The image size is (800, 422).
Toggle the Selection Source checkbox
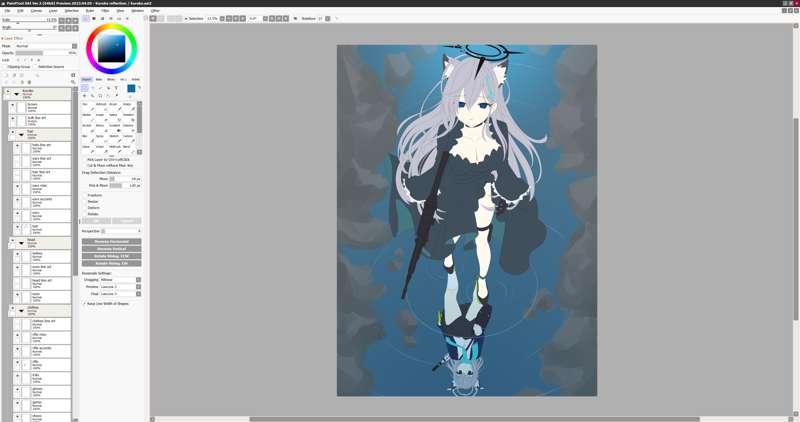click(x=49, y=67)
